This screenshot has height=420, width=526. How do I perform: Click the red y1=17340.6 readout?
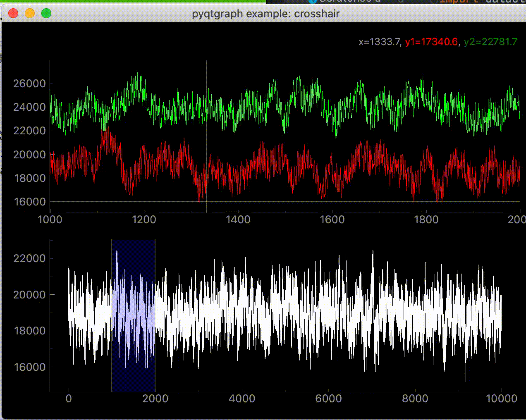(x=431, y=42)
